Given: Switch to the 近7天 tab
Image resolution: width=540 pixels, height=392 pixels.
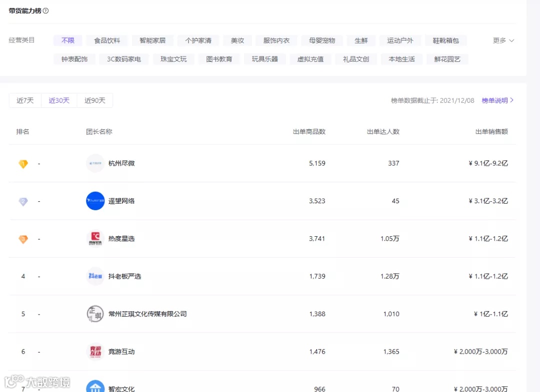Looking at the screenshot, I should point(25,100).
